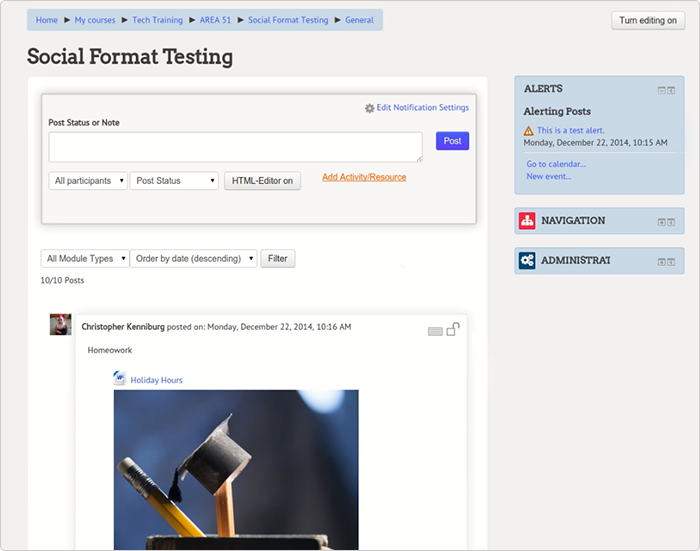700x551 pixels.
Task: Dock the Administration block using its arrow icon
Action: [x=671, y=262]
